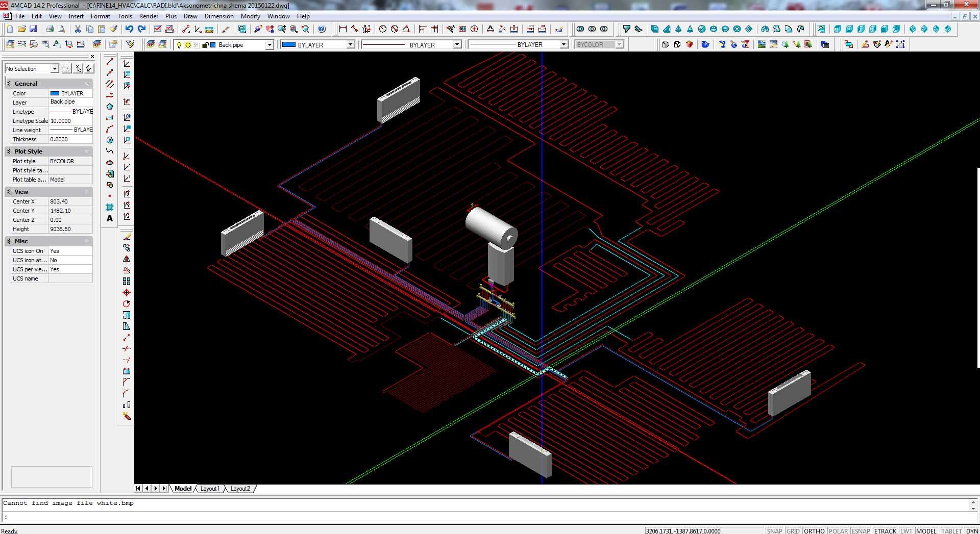
Task: Click the Linetype Scale value field
Action: coord(70,121)
